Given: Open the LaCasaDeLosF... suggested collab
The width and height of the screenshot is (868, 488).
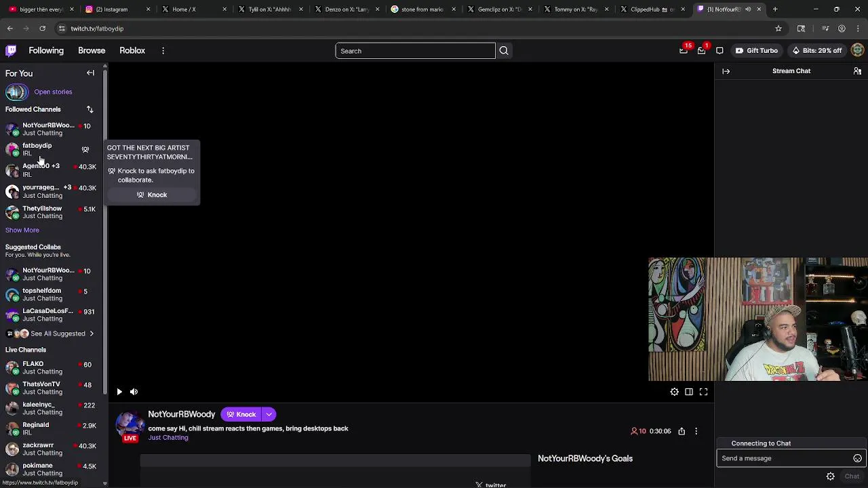Looking at the screenshot, I should [51, 314].
